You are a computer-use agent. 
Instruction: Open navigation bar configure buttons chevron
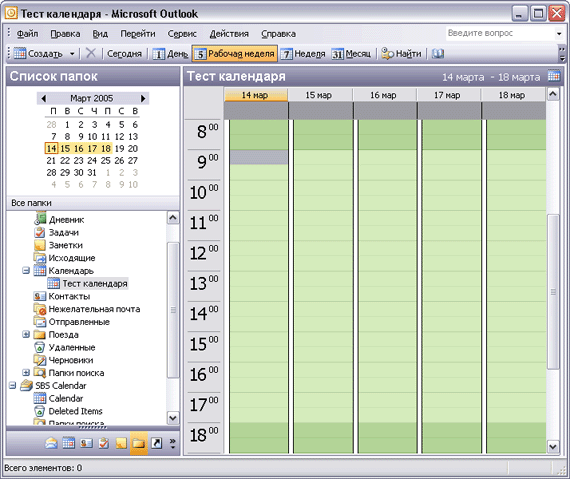[x=172, y=443]
